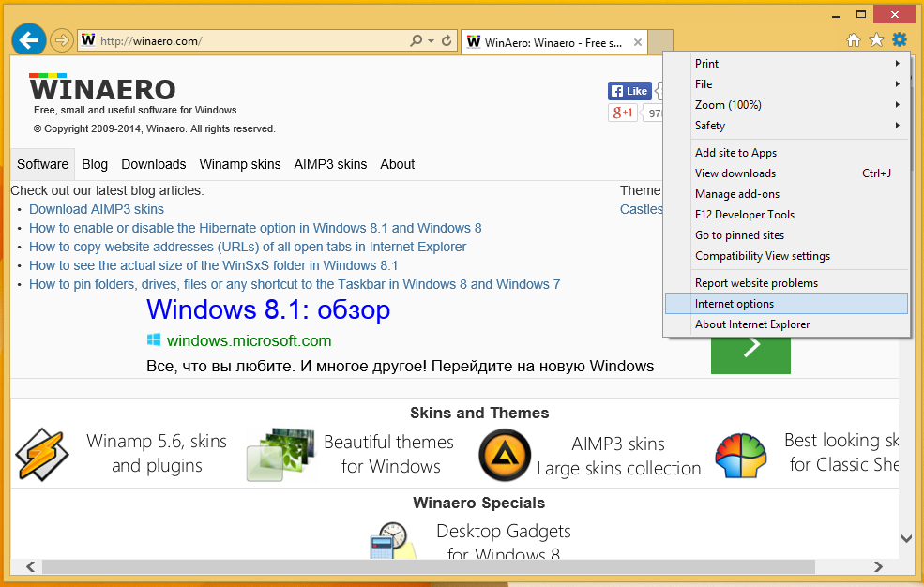Image resolution: width=924 pixels, height=587 pixels.
Task: Switch to the Software site tab
Action: [42, 164]
